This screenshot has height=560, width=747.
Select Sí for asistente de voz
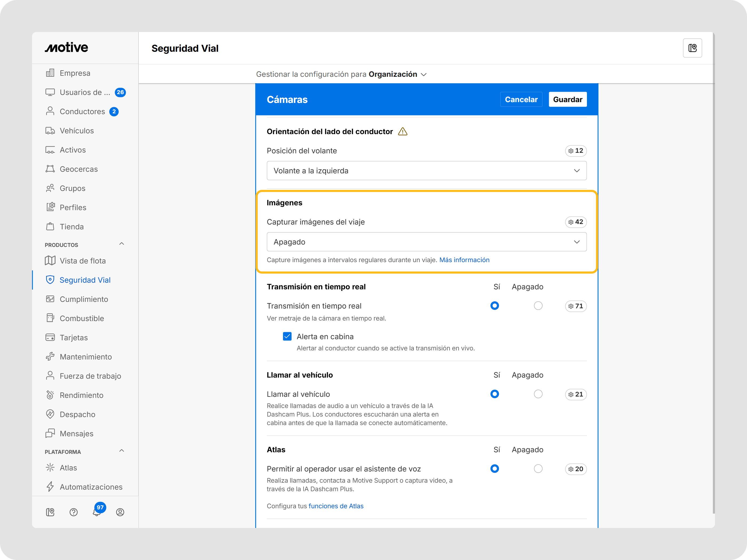[x=494, y=469]
